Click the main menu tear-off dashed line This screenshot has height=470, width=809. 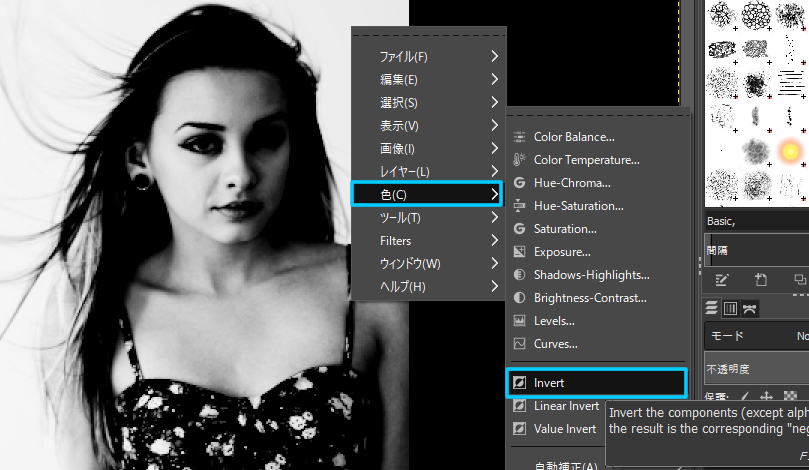click(429, 36)
